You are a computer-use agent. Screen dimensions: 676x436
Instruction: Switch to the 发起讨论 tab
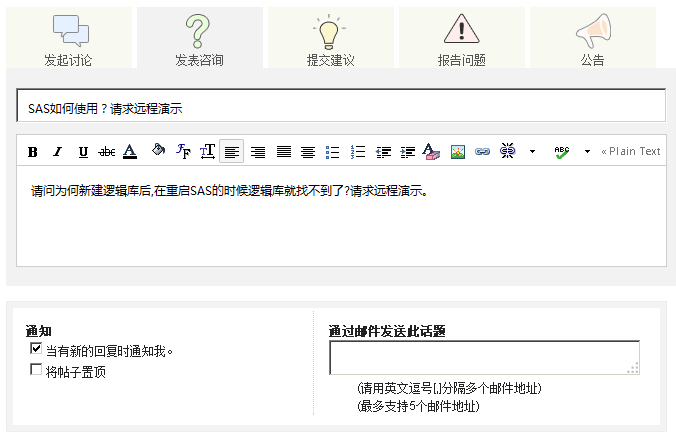tap(69, 40)
